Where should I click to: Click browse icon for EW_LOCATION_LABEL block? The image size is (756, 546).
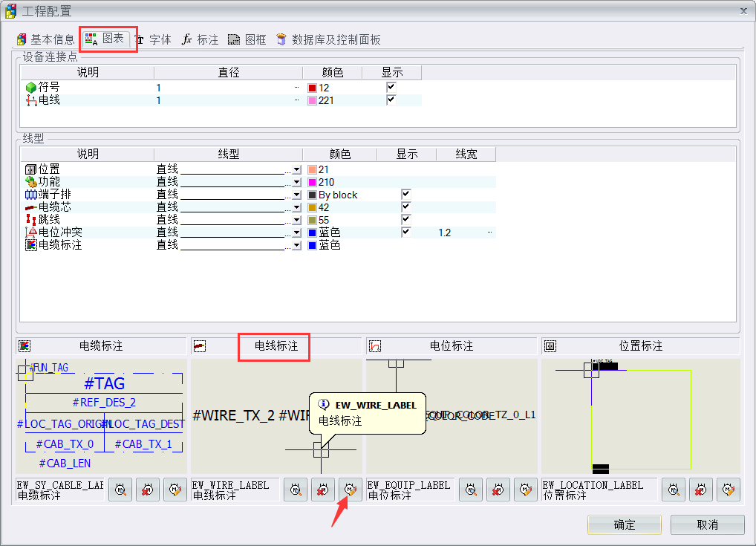[x=673, y=490]
